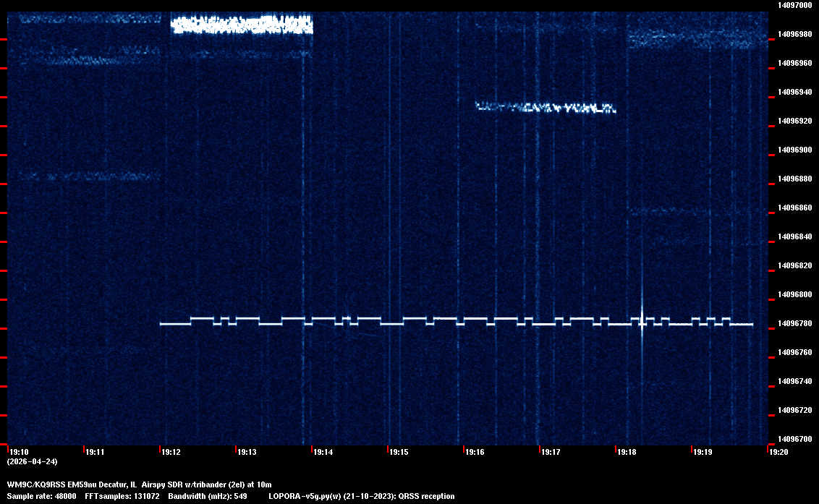Select the 'QRSS reception' text
This screenshot has width=819, height=504.
coord(427,496)
